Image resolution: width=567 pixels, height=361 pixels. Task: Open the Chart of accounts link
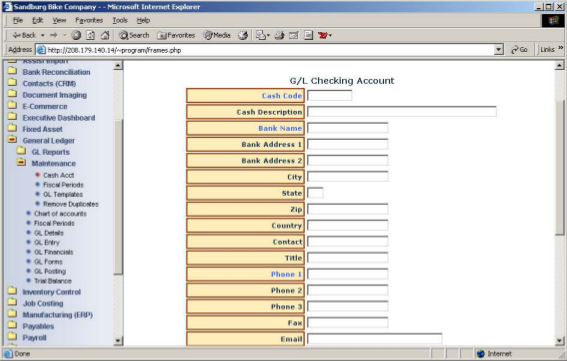coord(60,213)
